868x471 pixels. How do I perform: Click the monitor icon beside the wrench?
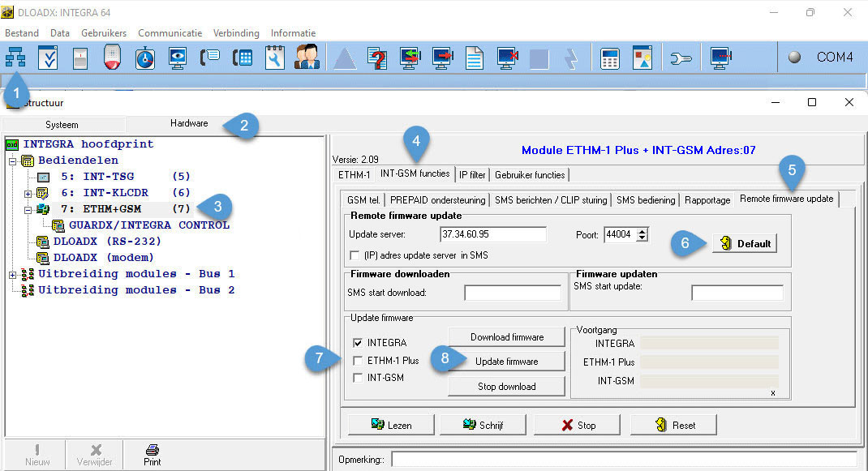pyautogui.click(x=720, y=58)
